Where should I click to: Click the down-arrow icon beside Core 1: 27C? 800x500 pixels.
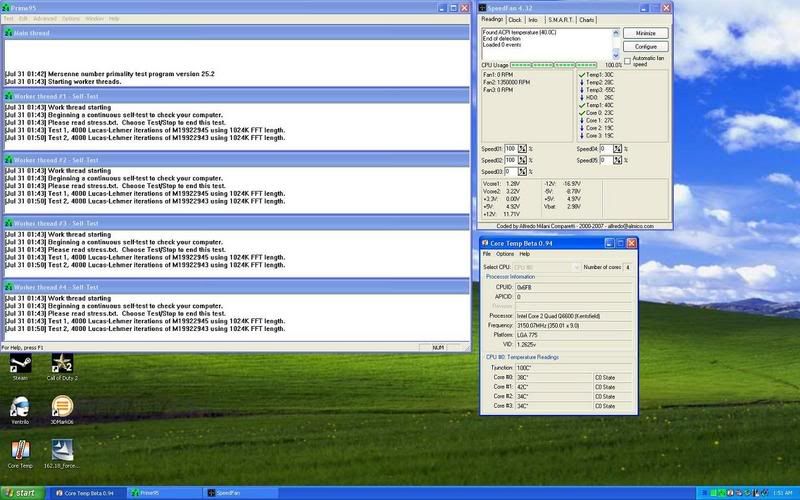[582, 120]
